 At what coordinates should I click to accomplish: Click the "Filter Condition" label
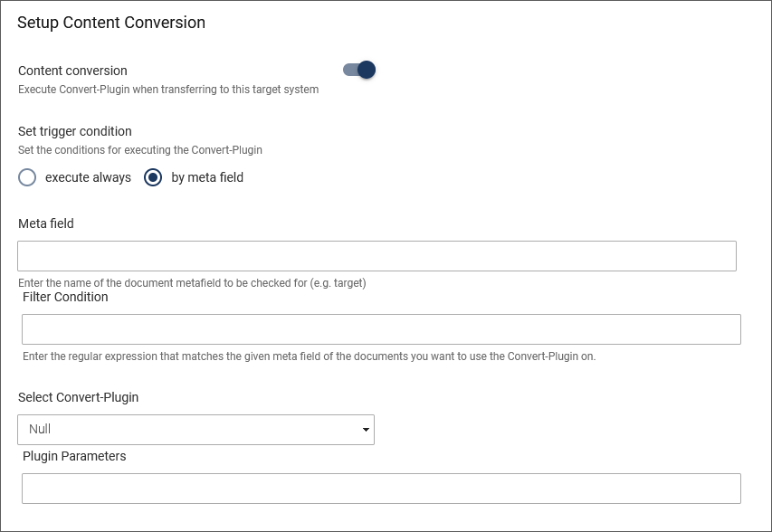pos(65,297)
